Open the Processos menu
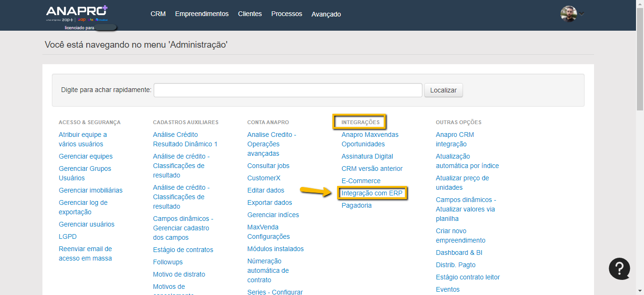 [x=287, y=14]
